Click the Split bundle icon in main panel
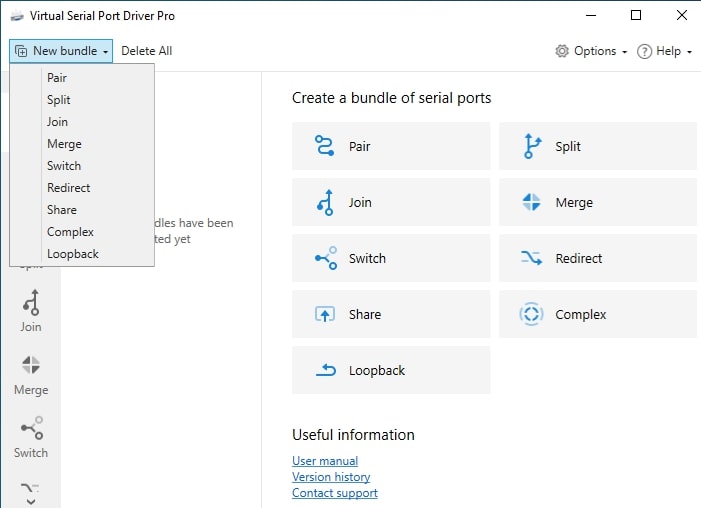 tap(532, 146)
